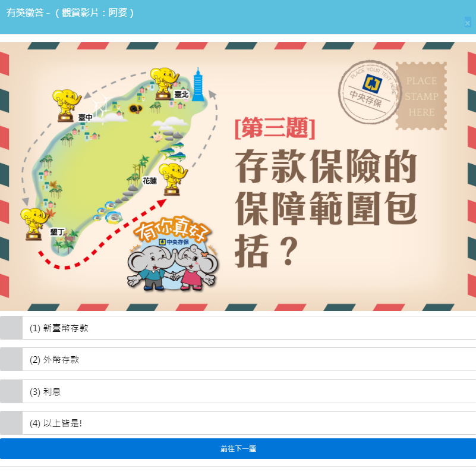The width and height of the screenshot is (476, 474).
Task: Select answer (1) 新臺幣存款
Action: (x=238, y=328)
